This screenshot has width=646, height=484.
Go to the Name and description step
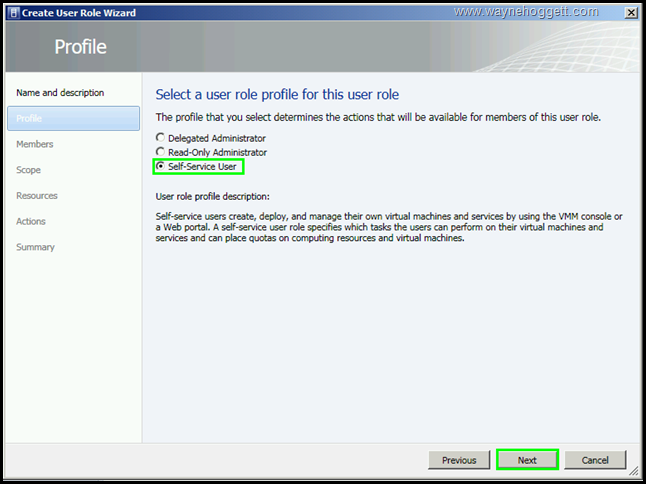tap(60, 93)
